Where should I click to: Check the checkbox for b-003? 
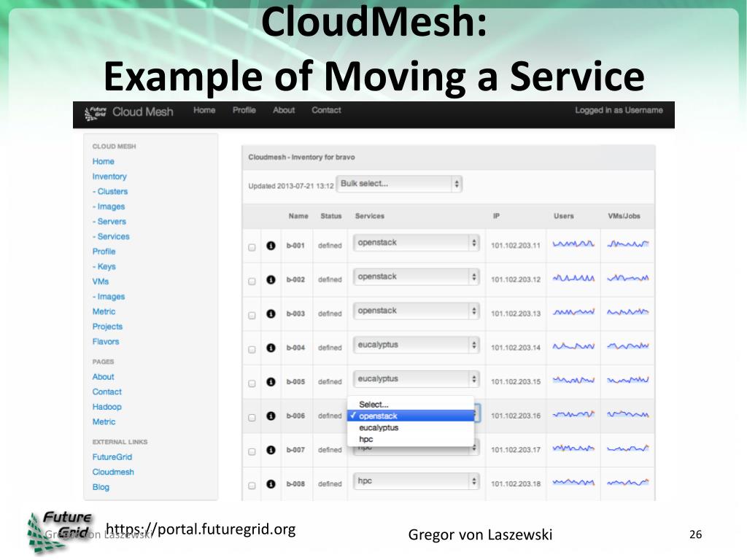tap(252, 315)
